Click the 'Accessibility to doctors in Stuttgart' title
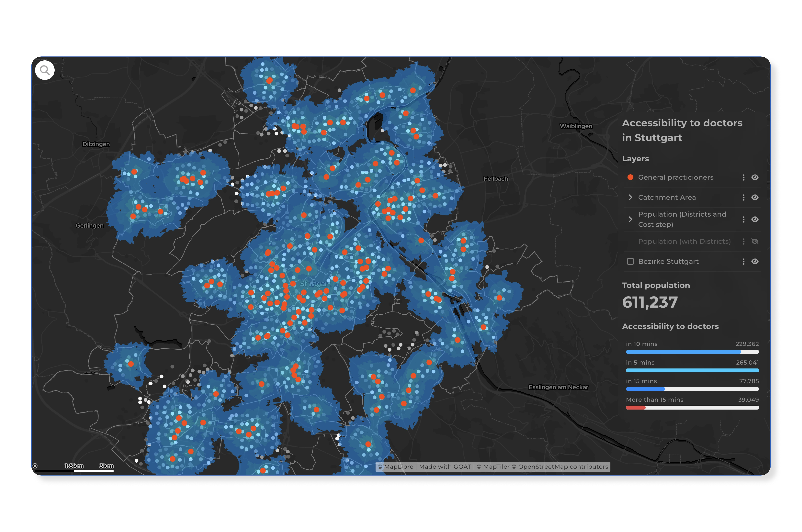Image resolution: width=802 pixels, height=532 pixels. click(682, 130)
